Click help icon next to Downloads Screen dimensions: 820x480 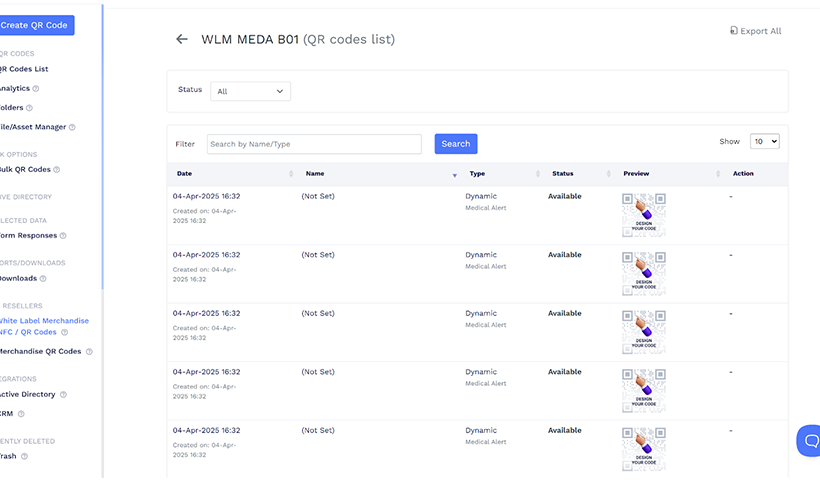click(46, 279)
